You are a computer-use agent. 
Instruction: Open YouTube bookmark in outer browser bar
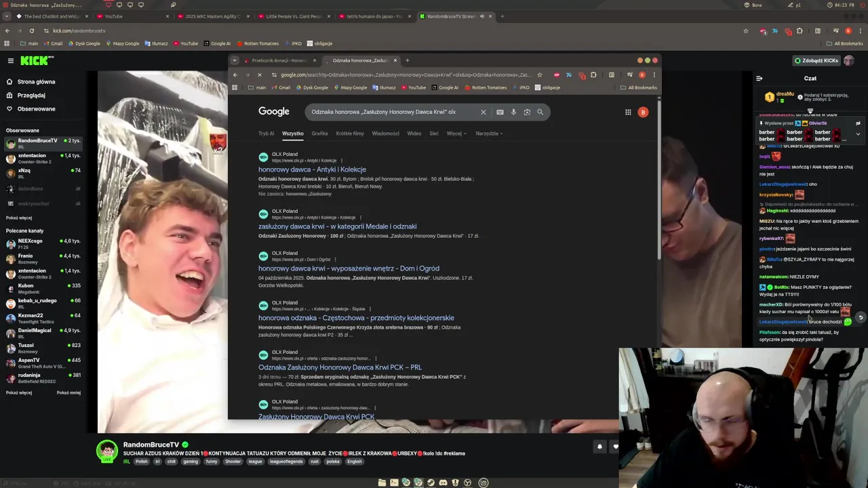tap(185, 43)
